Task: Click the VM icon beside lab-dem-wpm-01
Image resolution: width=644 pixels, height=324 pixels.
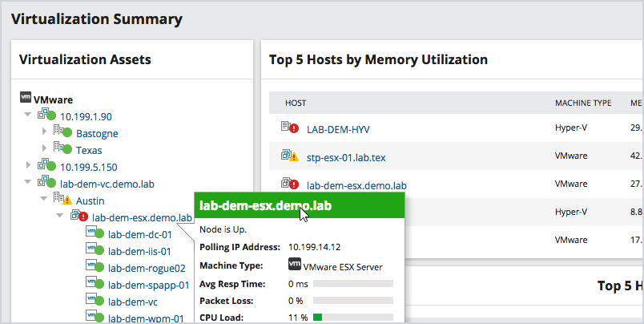Action: click(95, 316)
